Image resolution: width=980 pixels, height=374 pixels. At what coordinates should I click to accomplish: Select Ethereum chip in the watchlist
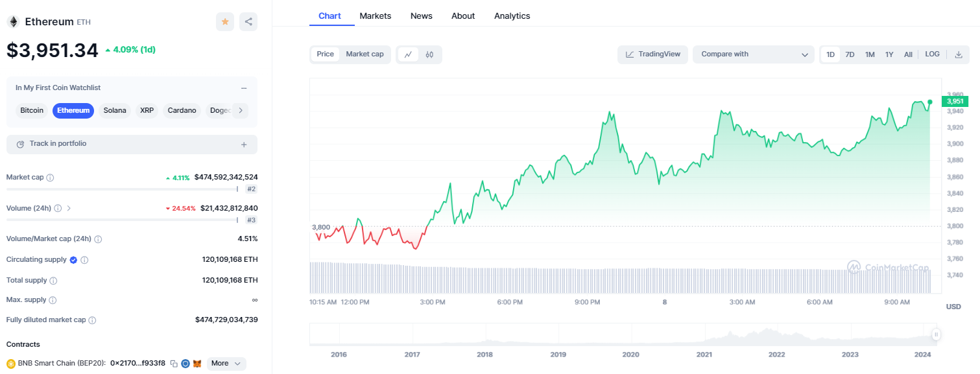click(73, 110)
